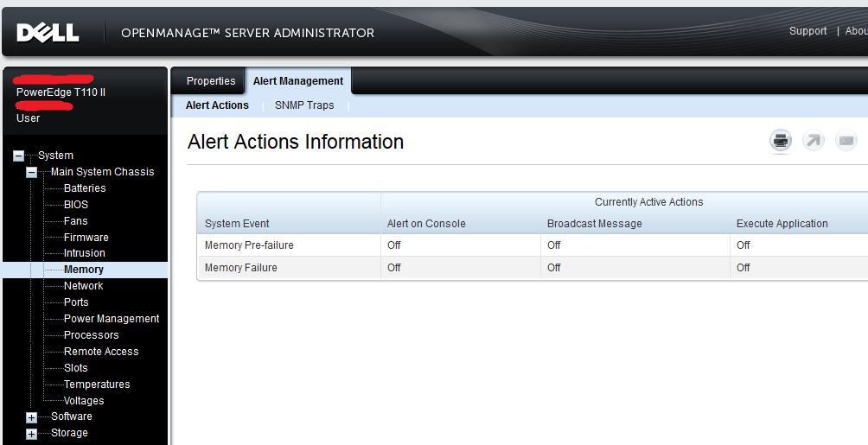
Task: Click the Export arrow icon
Action: (x=814, y=141)
